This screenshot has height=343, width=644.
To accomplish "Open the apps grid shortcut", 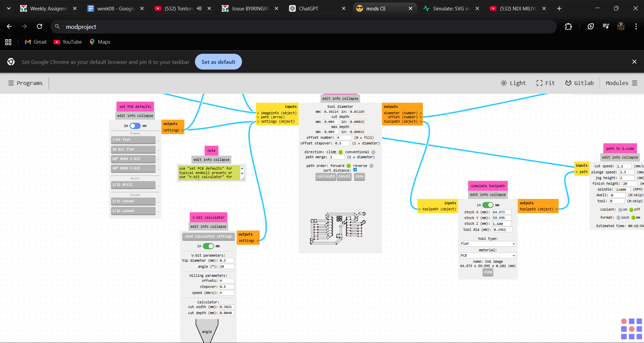I will coord(8,42).
